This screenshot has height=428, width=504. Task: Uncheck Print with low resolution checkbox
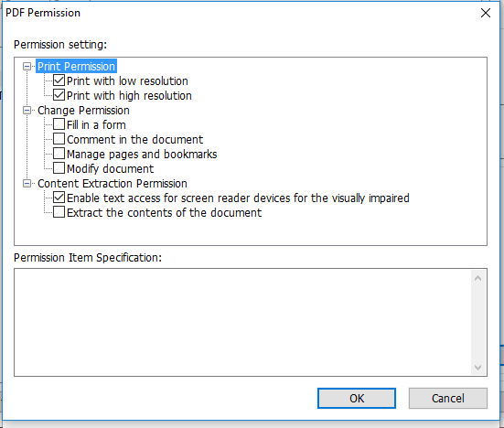click(59, 80)
